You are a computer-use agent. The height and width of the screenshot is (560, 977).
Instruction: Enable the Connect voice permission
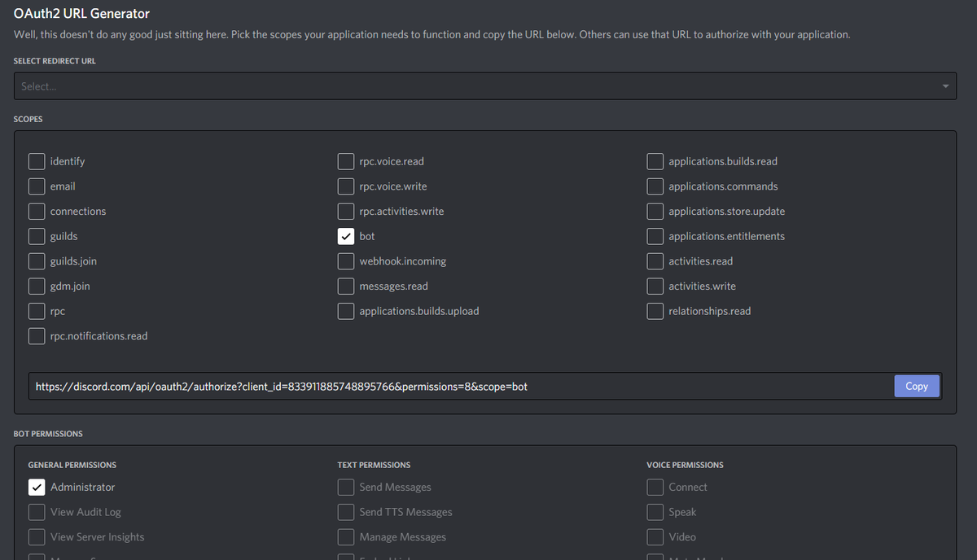pos(655,487)
